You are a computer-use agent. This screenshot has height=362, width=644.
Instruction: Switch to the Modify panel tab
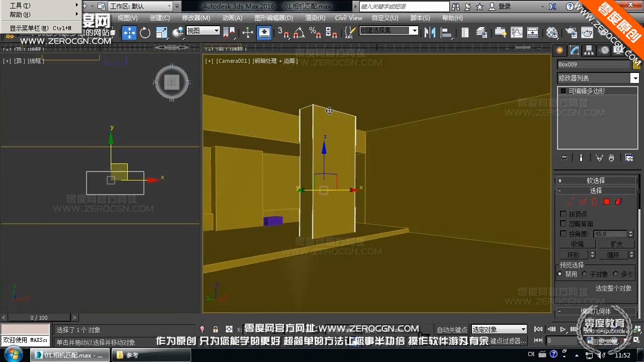pos(574,50)
